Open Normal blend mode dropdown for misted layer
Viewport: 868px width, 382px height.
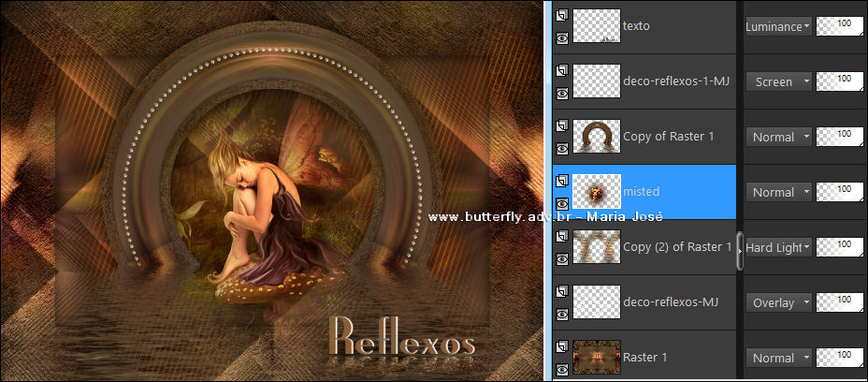pyautogui.click(x=778, y=192)
